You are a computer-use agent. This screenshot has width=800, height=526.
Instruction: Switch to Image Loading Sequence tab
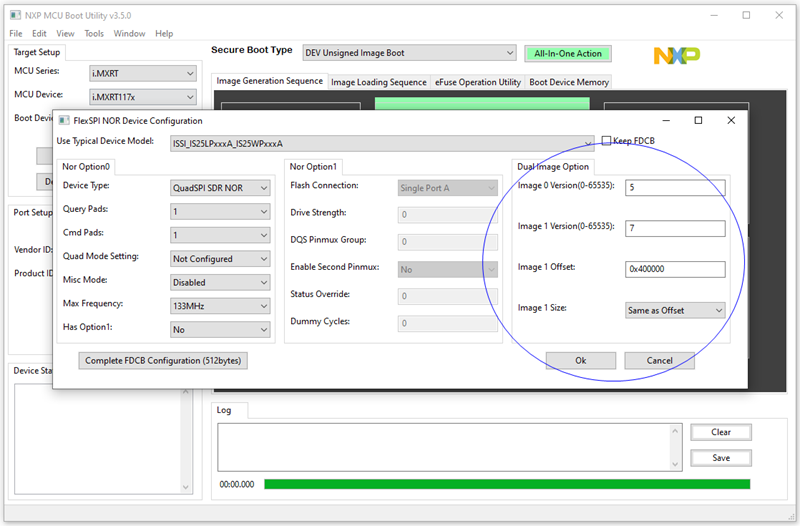coord(379,82)
